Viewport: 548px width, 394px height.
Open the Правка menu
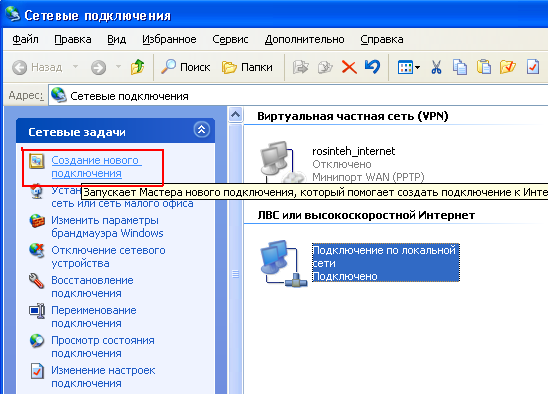tap(73, 39)
